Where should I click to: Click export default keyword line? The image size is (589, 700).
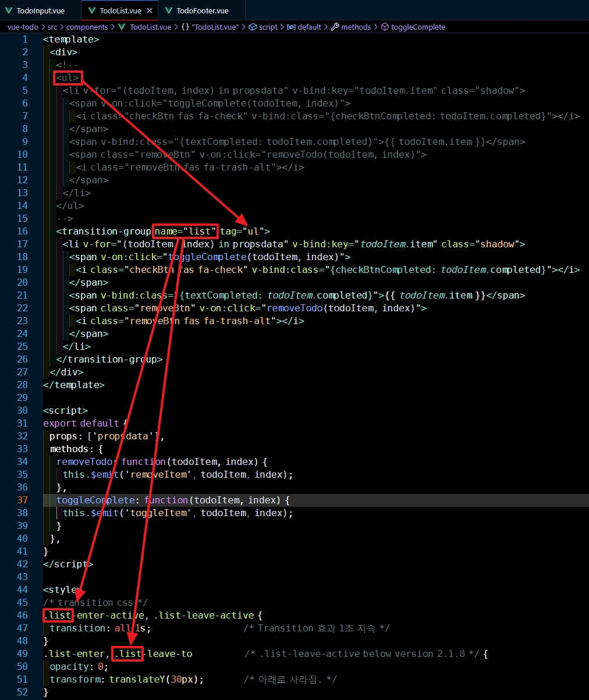click(x=84, y=423)
